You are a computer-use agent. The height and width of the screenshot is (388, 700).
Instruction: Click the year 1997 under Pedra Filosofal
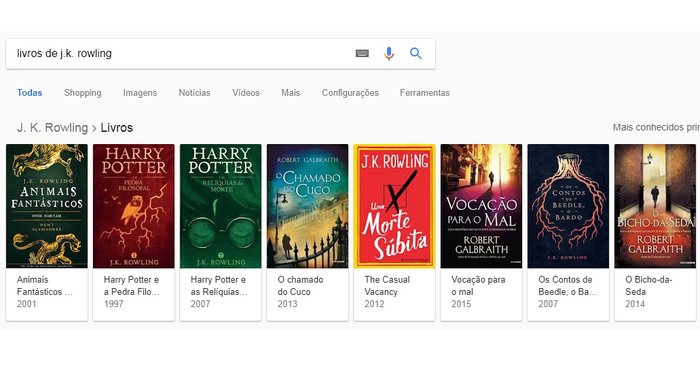click(x=113, y=304)
